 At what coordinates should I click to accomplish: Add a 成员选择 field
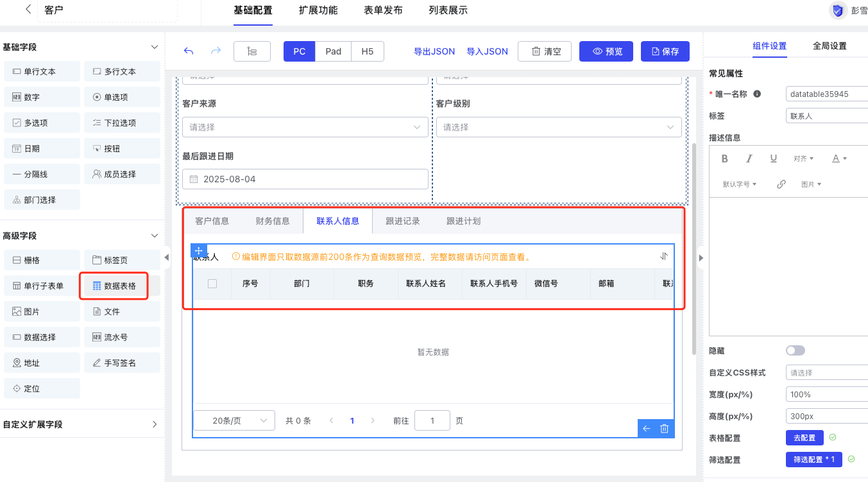pyautogui.click(x=122, y=174)
